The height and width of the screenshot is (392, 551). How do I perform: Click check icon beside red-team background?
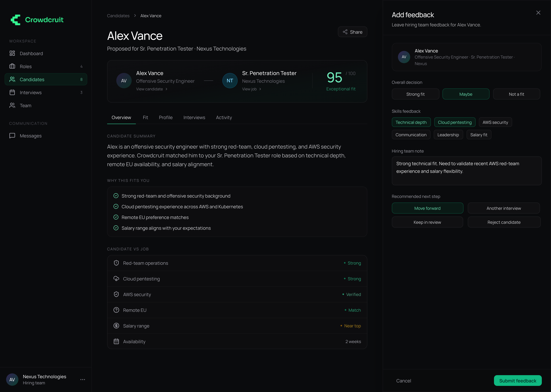[x=116, y=196]
